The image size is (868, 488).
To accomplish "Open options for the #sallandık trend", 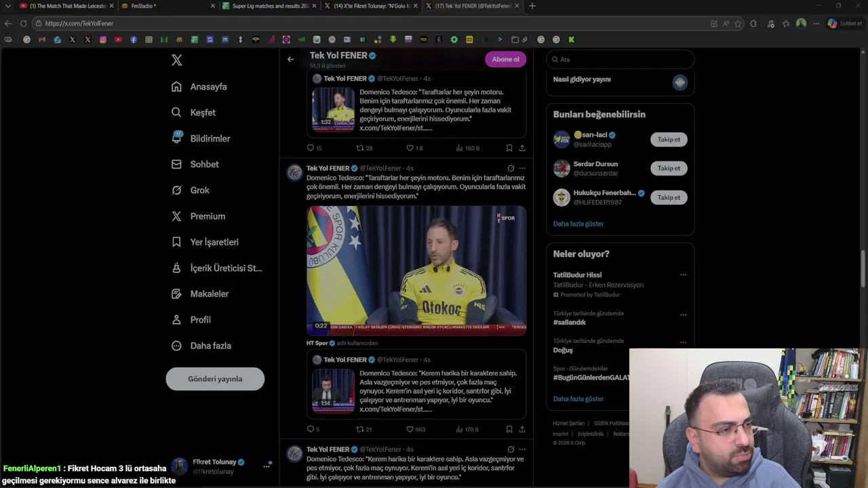I will click(x=683, y=314).
